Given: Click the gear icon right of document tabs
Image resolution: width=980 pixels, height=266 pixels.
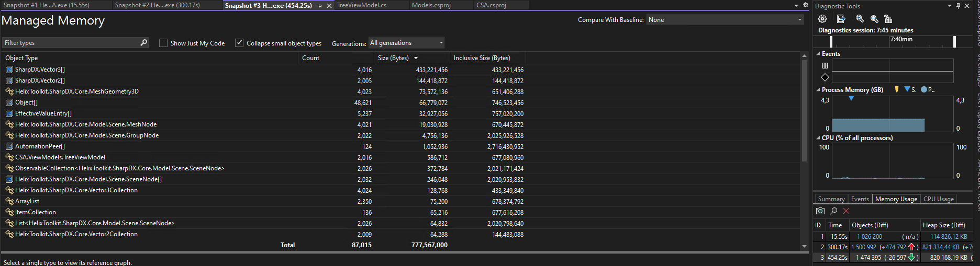Looking at the screenshot, I should (806, 5).
